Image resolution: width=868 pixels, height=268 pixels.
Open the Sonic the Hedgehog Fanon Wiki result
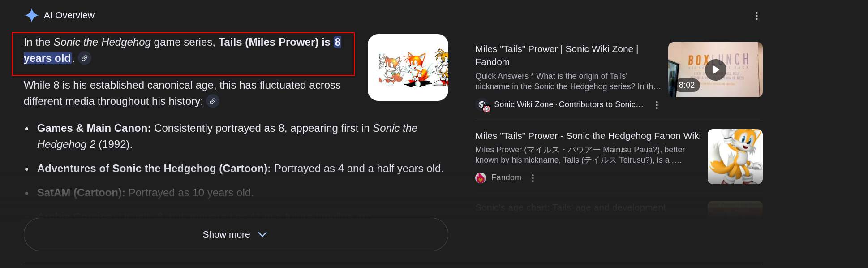coord(588,136)
